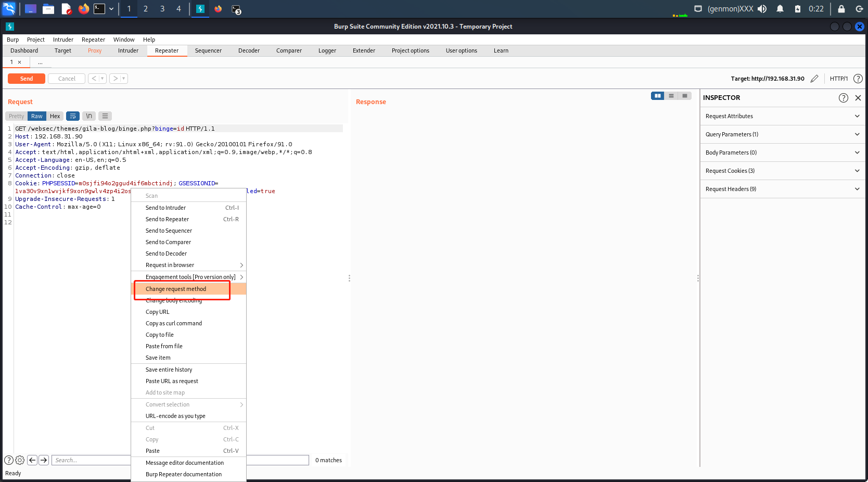Open the Kali applications menu icon

pos(9,9)
